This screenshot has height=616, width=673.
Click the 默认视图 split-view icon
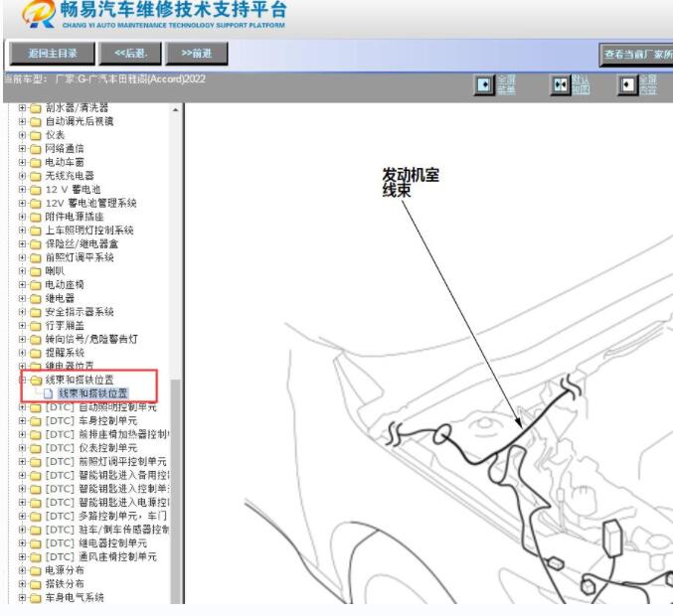click(560, 84)
